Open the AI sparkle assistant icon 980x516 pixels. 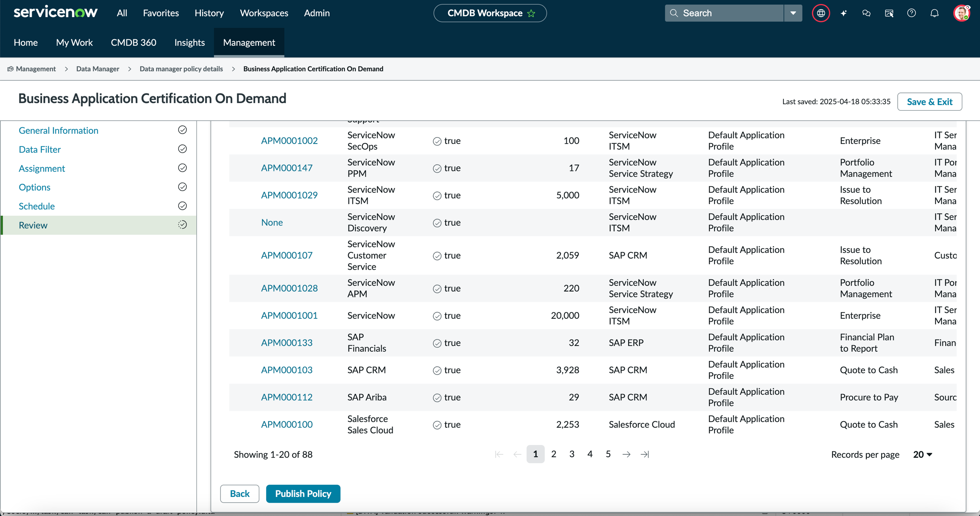tap(843, 13)
